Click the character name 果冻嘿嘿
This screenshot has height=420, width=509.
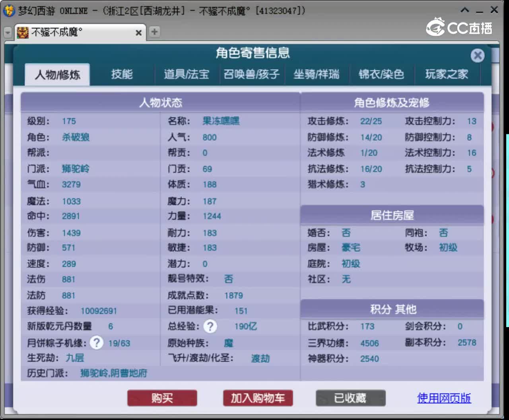[x=221, y=121]
